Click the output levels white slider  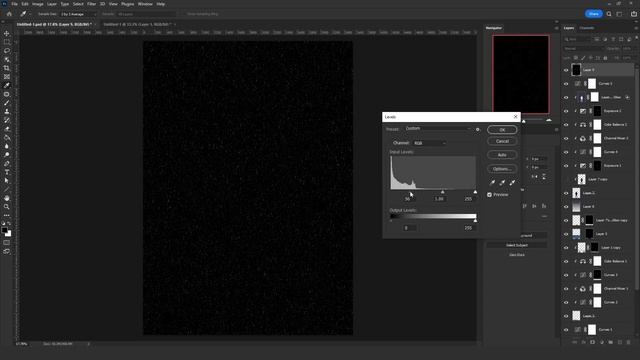475,220
